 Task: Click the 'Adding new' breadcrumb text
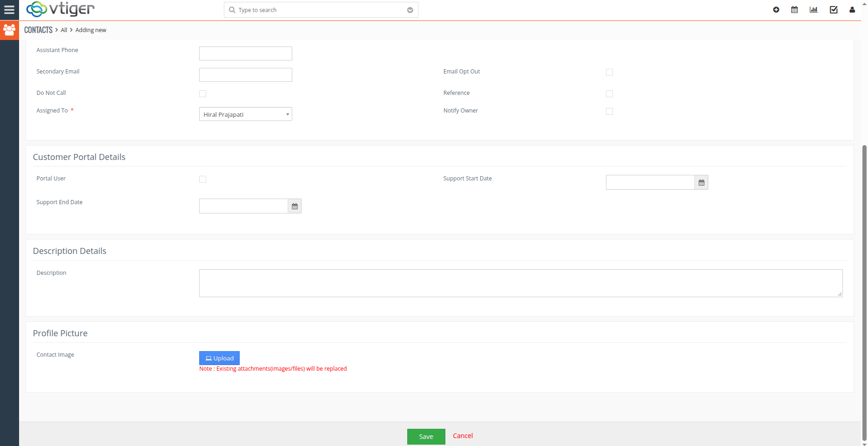(x=91, y=30)
